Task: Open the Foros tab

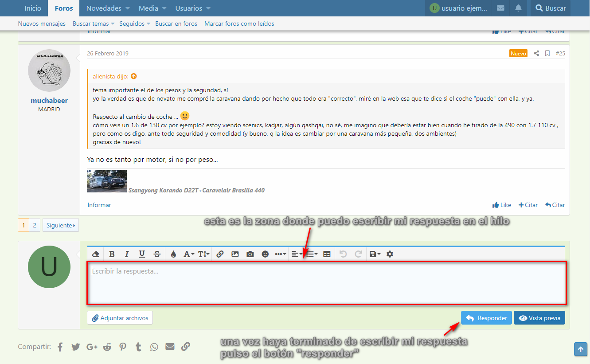Action: point(64,8)
